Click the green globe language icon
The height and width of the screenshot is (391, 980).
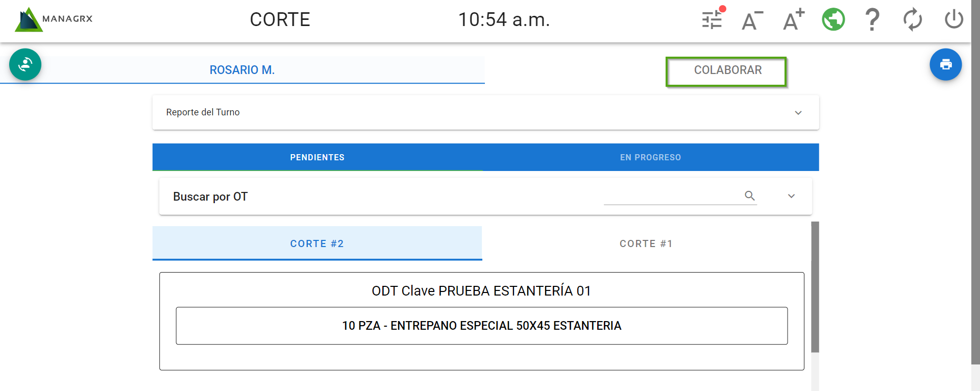[x=833, y=20]
